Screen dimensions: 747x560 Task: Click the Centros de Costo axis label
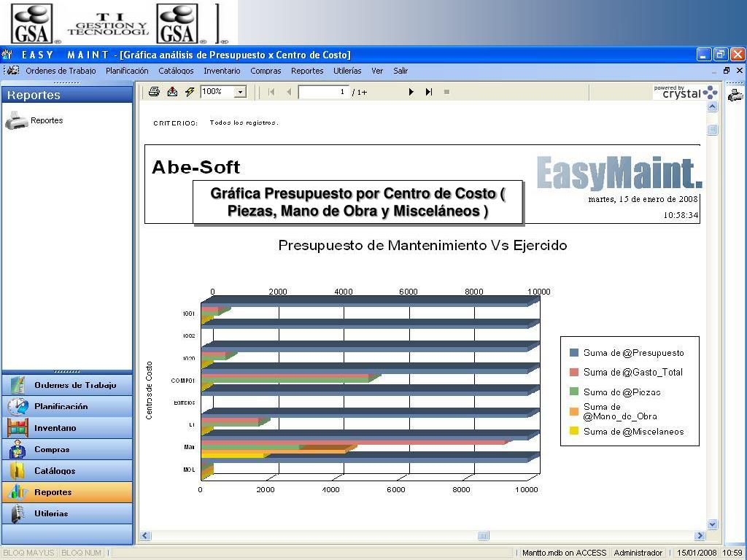[150, 391]
